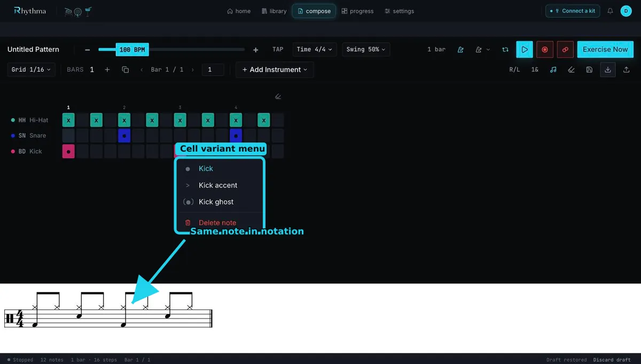Select the SN Snare instrument label
The height and width of the screenshot is (364, 641).
tap(29, 136)
